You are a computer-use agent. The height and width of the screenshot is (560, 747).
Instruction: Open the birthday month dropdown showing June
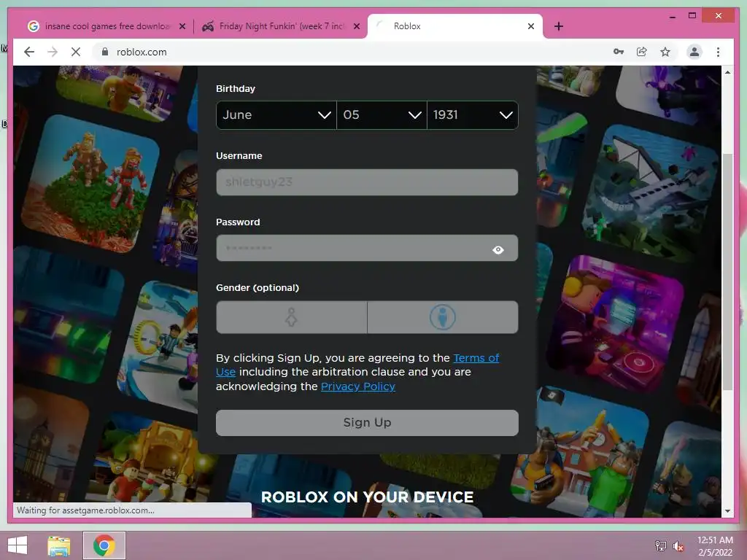pyautogui.click(x=276, y=114)
